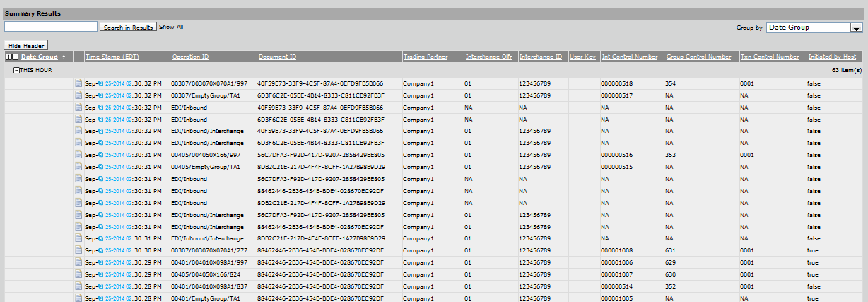868x302 pixels.
Task: Select Group Control Number 630 cell
Action: coord(670,274)
